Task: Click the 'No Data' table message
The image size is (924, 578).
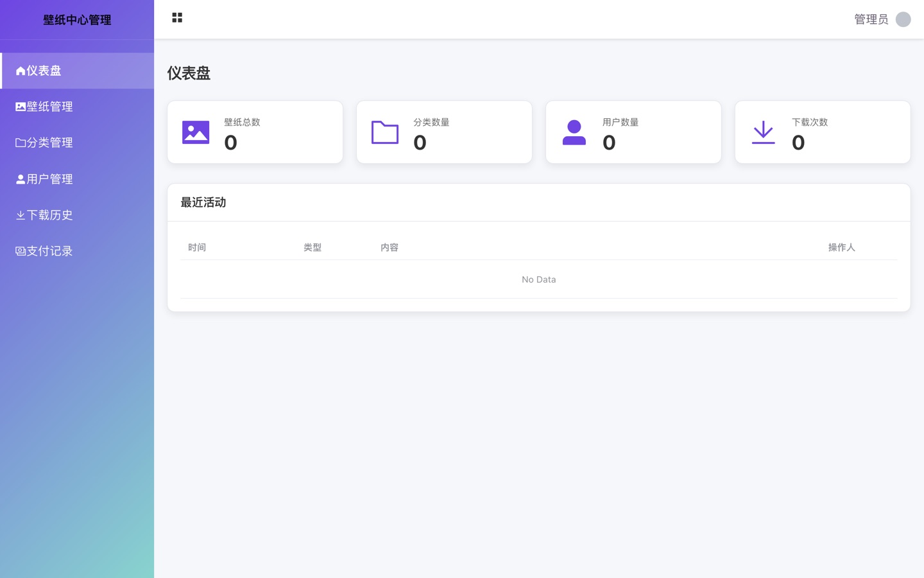Action: 539,279
